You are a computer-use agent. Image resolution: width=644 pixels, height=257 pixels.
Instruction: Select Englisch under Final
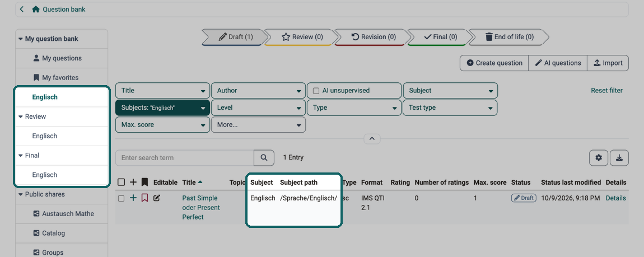[x=45, y=175]
